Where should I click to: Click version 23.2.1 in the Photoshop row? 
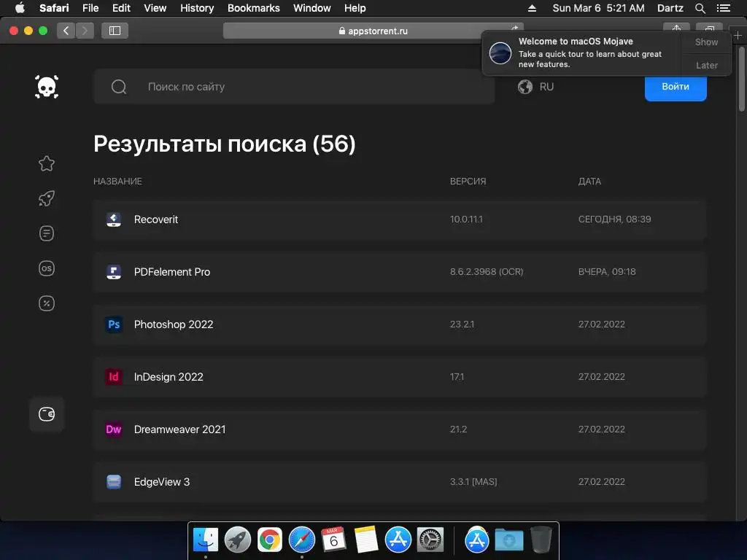(x=462, y=324)
